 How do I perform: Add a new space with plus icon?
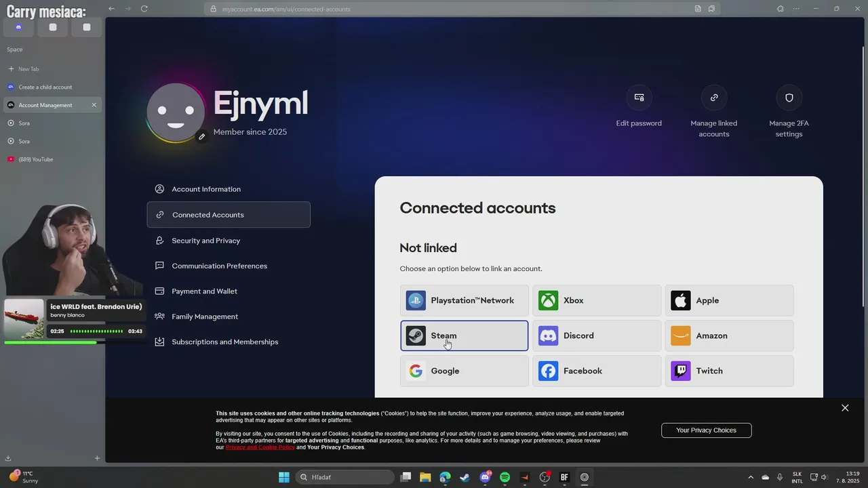click(x=97, y=458)
